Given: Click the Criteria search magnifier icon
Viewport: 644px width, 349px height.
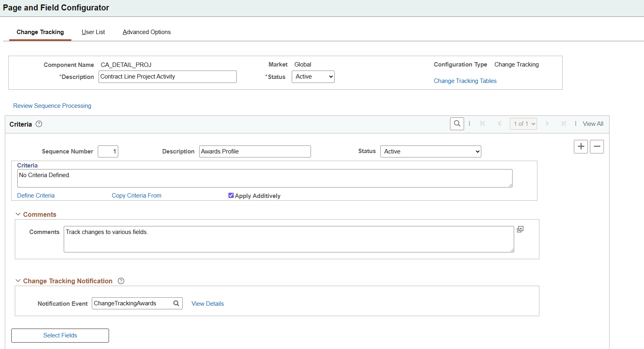Looking at the screenshot, I should 457,124.
